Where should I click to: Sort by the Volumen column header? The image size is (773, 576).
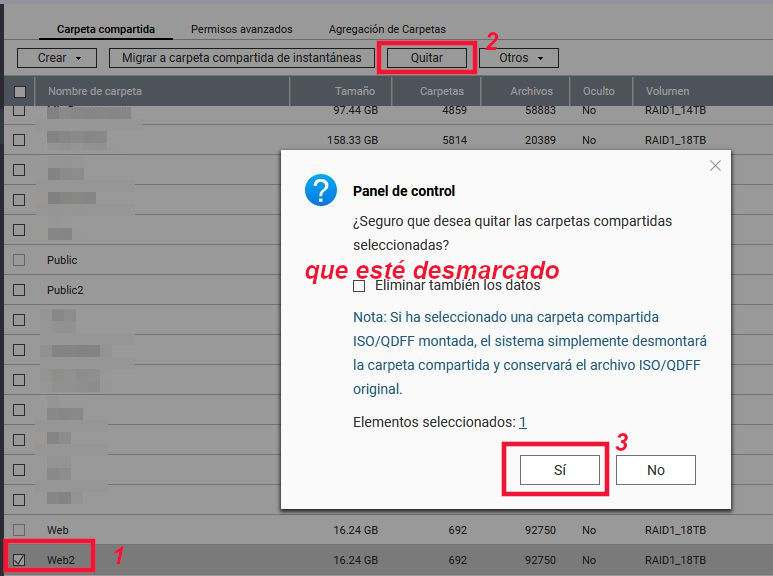coord(667,91)
